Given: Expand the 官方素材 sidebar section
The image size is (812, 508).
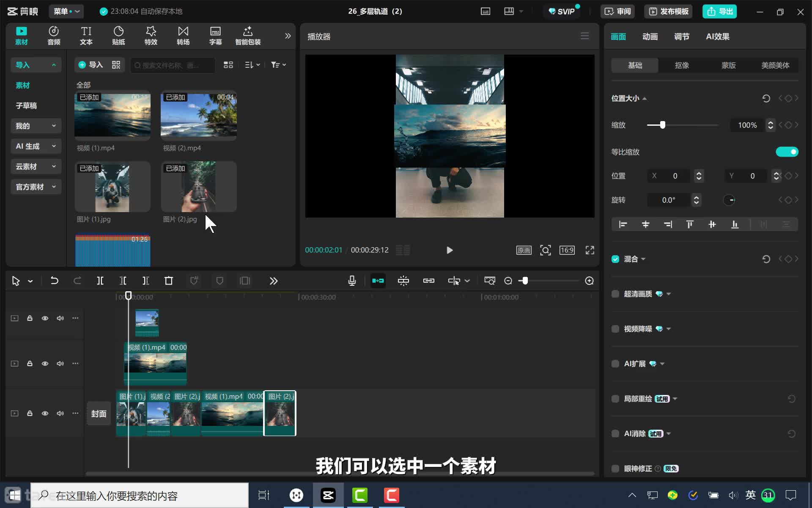Looking at the screenshot, I should click(36, 187).
